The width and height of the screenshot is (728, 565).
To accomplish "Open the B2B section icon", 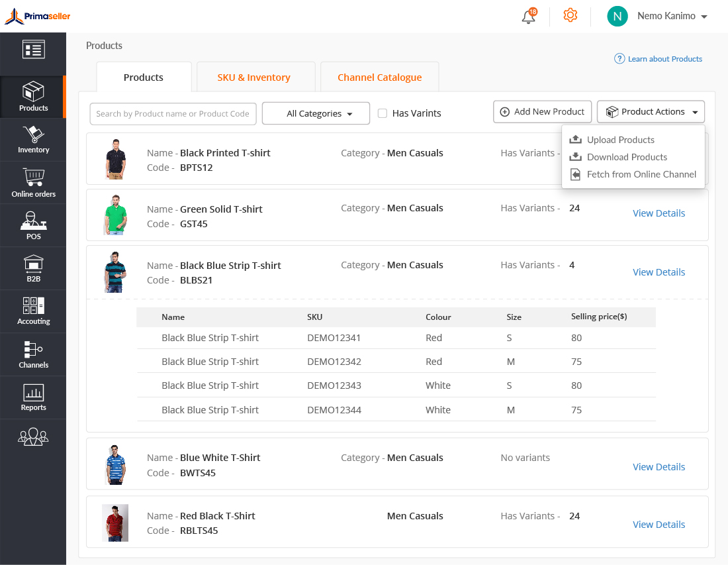I will point(33,268).
